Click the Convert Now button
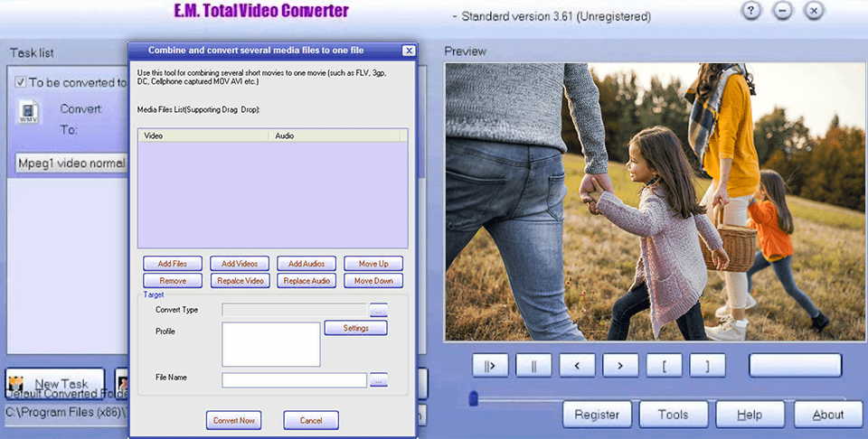 click(233, 420)
